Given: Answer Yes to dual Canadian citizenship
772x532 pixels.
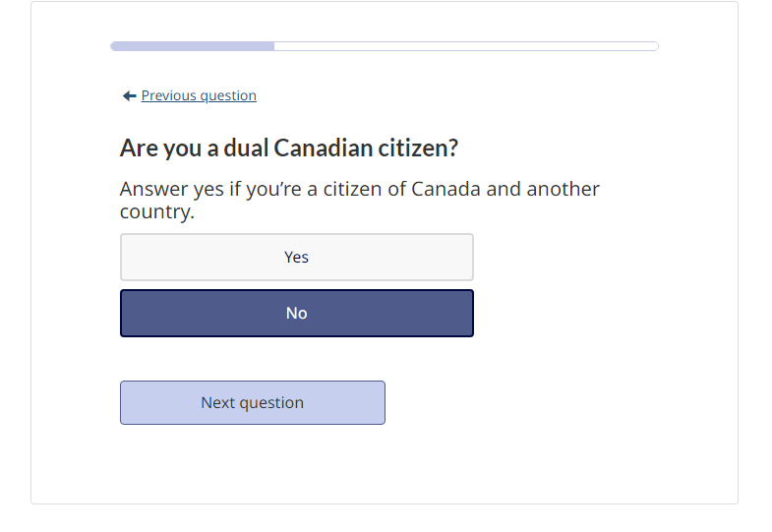Looking at the screenshot, I should (296, 258).
